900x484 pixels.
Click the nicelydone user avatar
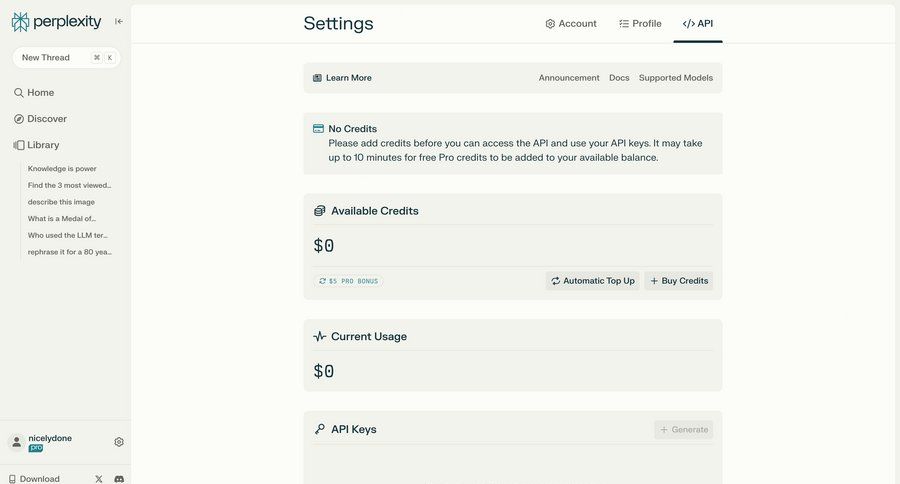(x=17, y=442)
